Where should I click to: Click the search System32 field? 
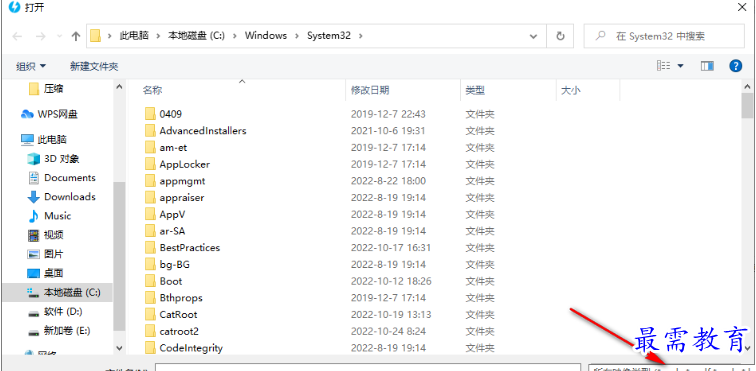tap(664, 36)
